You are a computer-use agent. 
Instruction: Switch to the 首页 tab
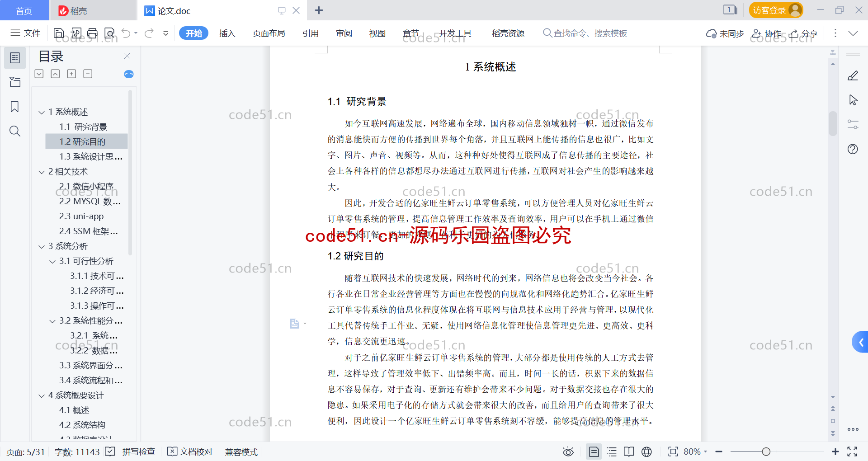(x=24, y=10)
